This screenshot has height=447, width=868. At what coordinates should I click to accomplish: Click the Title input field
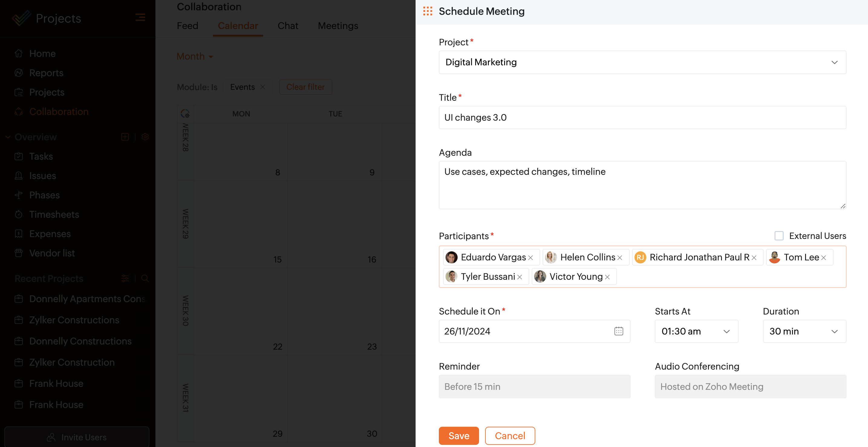pyautogui.click(x=642, y=118)
